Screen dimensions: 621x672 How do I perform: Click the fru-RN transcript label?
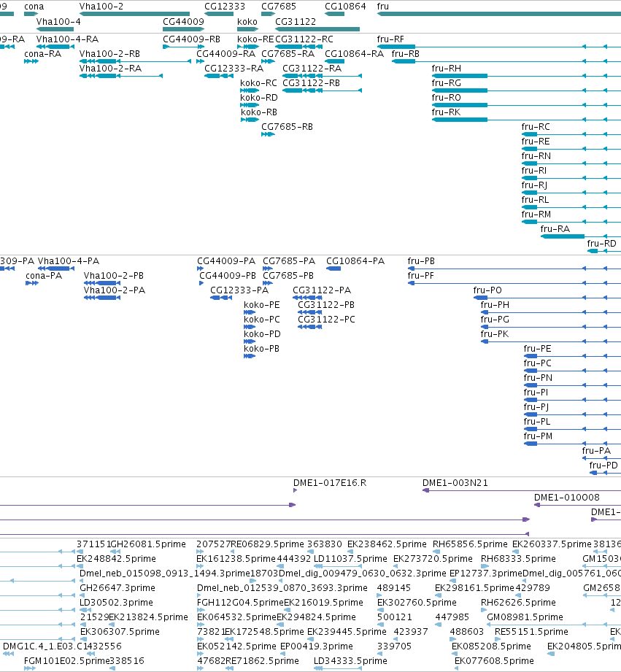(x=536, y=155)
